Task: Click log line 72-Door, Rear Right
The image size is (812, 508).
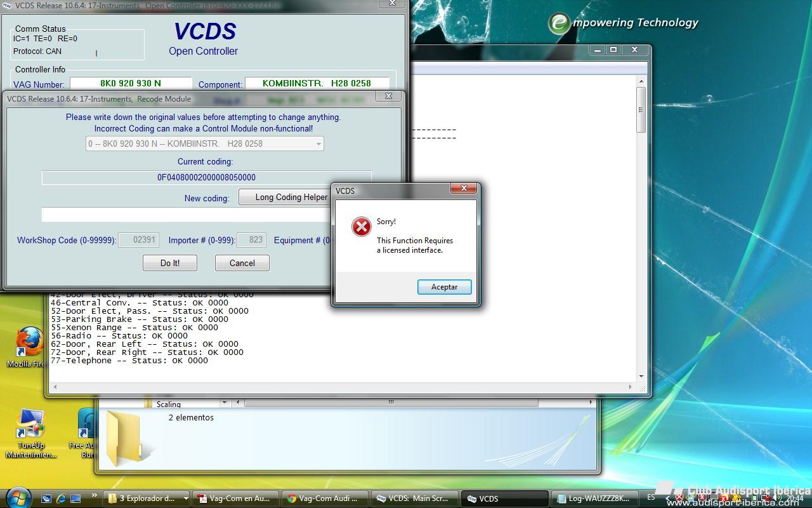Action: (147, 352)
